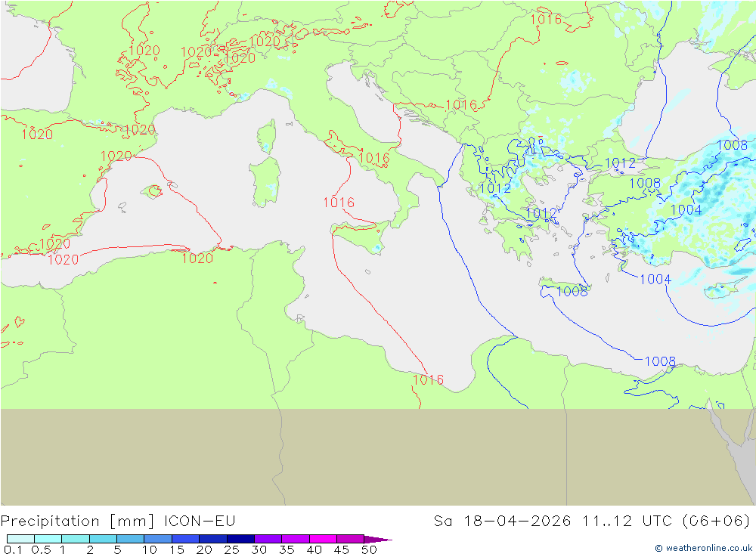Viewport: 756px width, 554px height.
Task: Click the blue 1004 label beside Rhodes
Action: click(655, 279)
